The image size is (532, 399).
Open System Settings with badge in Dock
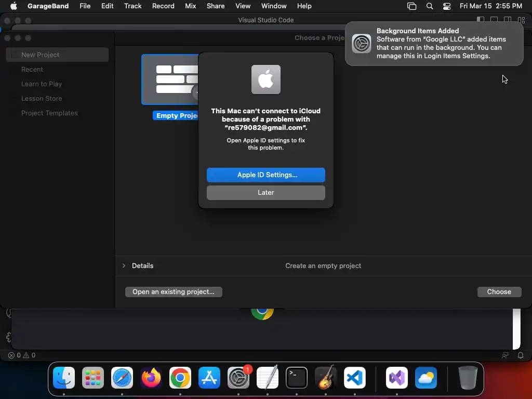238,378
